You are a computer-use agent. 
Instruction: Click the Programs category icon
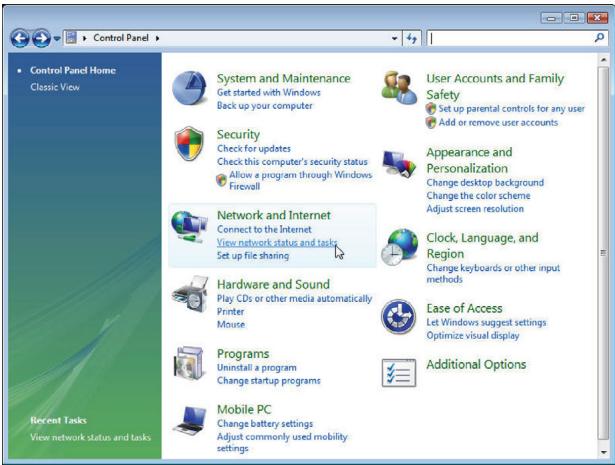point(190,363)
